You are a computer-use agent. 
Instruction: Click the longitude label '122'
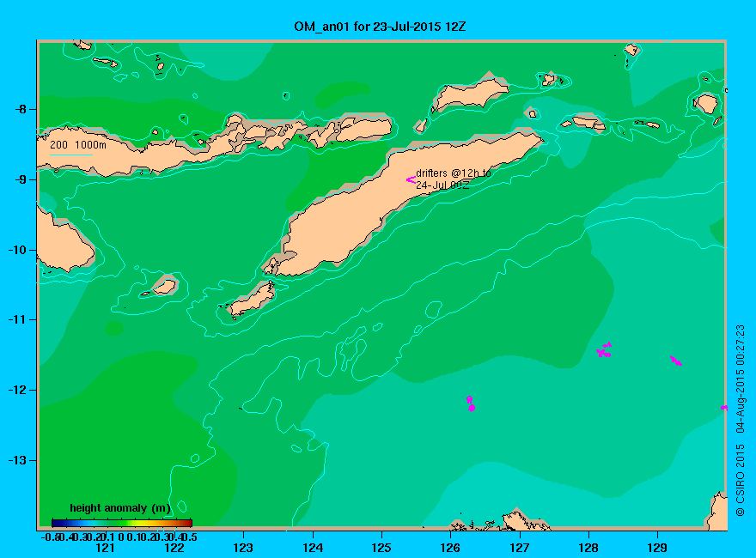click(174, 548)
